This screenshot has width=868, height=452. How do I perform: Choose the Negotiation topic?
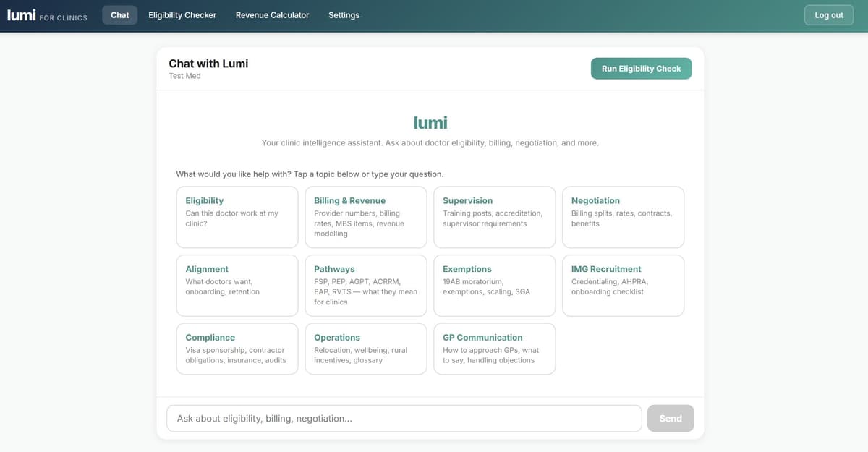pos(622,216)
